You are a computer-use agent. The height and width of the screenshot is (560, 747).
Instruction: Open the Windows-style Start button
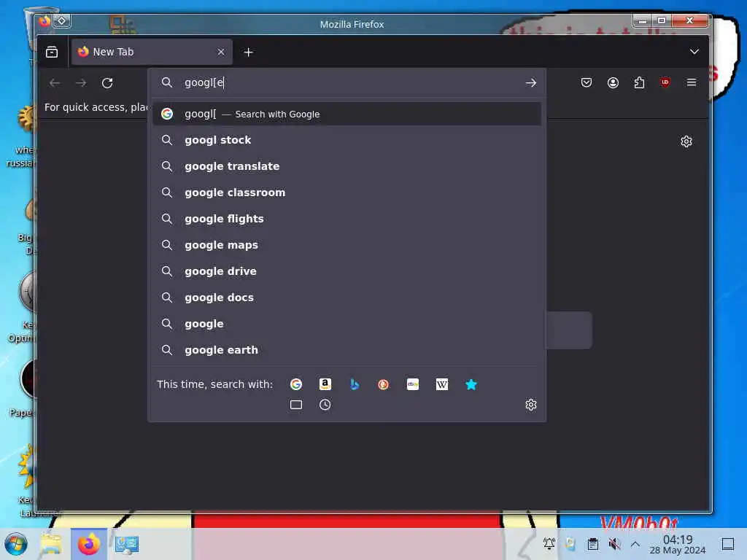pyautogui.click(x=16, y=544)
